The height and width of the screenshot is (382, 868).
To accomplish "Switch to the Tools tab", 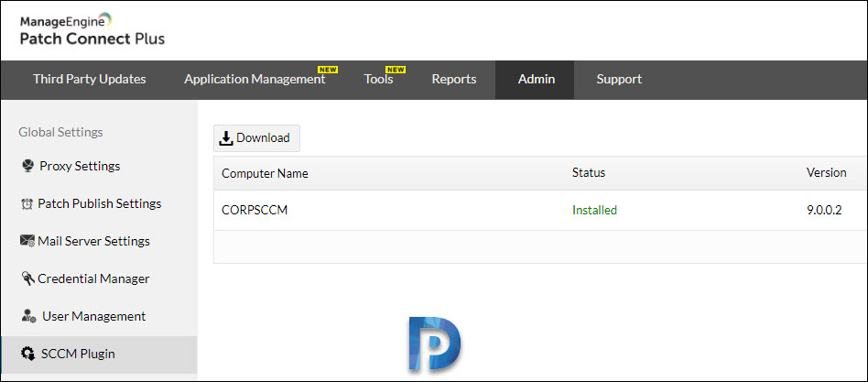I will pyautogui.click(x=379, y=79).
